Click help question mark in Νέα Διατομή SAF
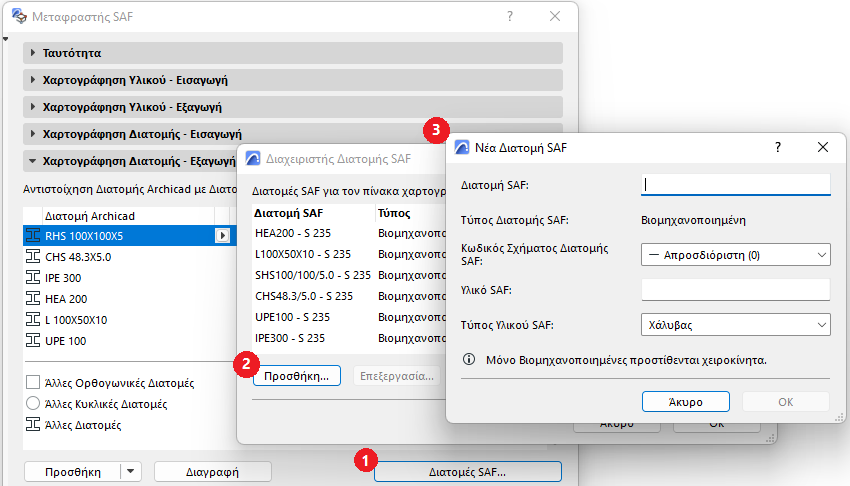850x486 pixels. click(778, 147)
